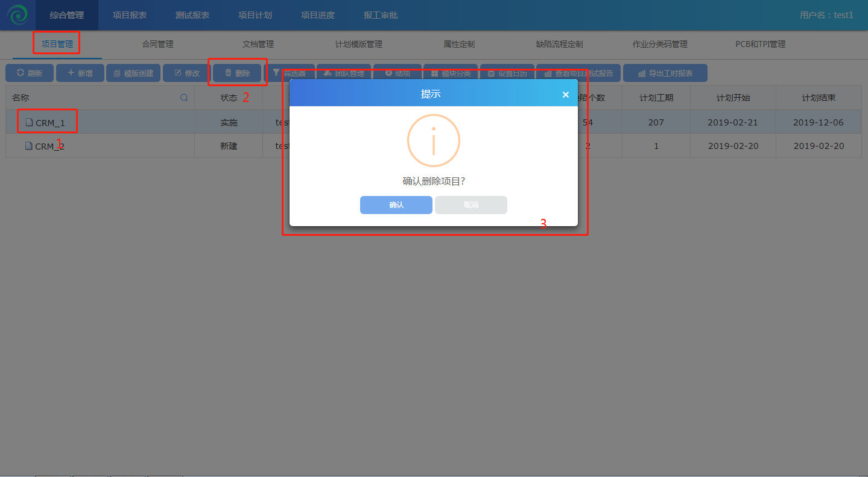Screen dimensions: 868x477
Task: Select the CRM_2 project row
Action: 49,146
